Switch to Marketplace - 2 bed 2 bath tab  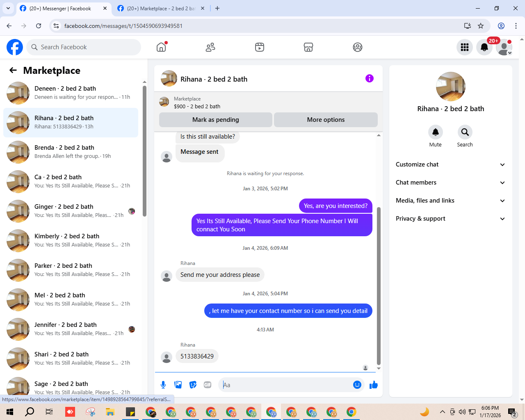161,8
